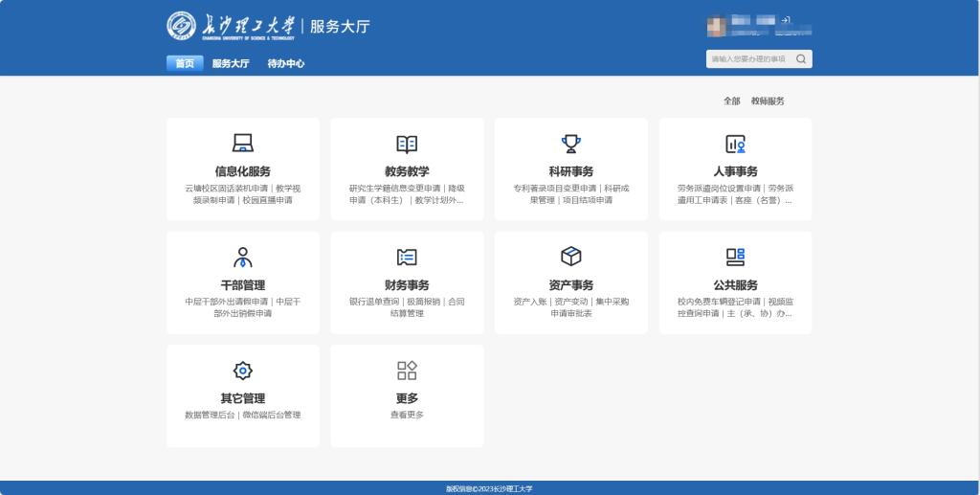Image resolution: width=980 pixels, height=495 pixels.
Task: Filter services by 教师服务
Action: (768, 101)
